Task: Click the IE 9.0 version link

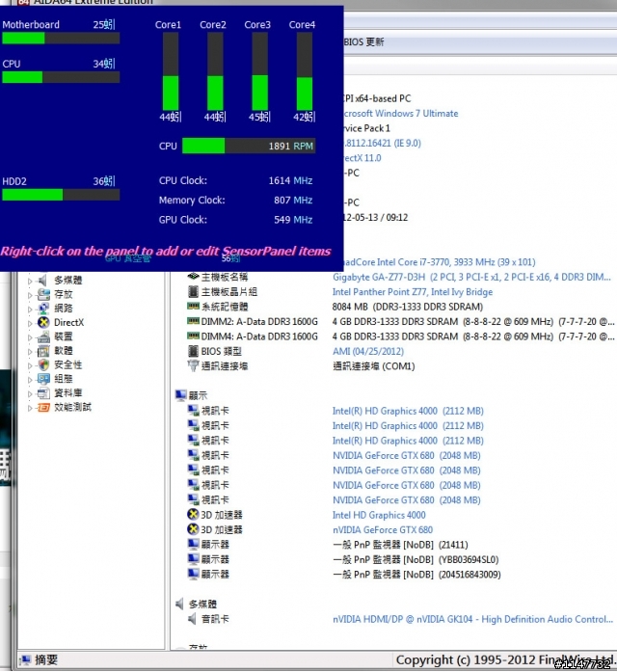Action: coord(382,143)
